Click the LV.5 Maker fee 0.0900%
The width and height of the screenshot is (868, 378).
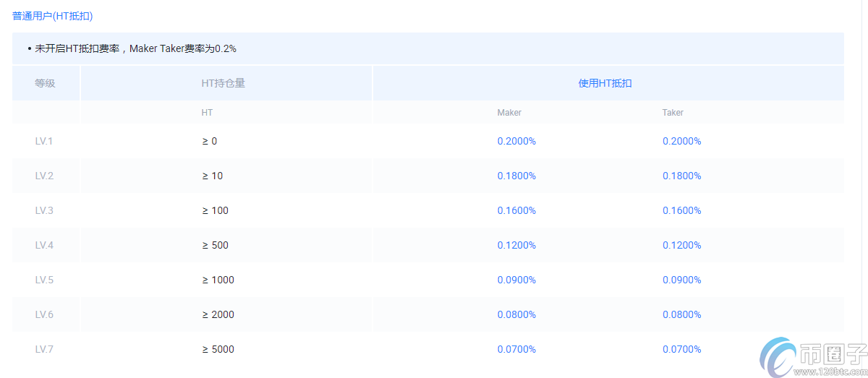pos(516,280)
